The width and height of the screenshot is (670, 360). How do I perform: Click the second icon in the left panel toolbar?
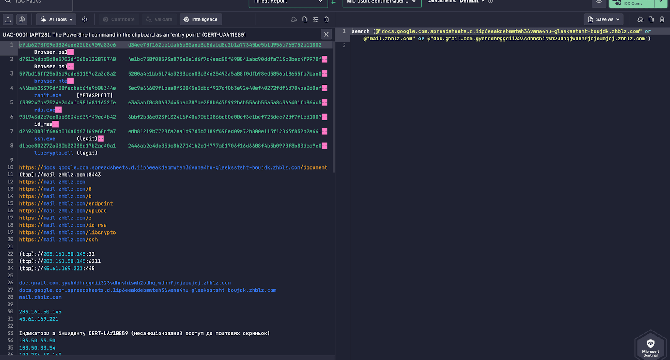click(x=21, y=19)
